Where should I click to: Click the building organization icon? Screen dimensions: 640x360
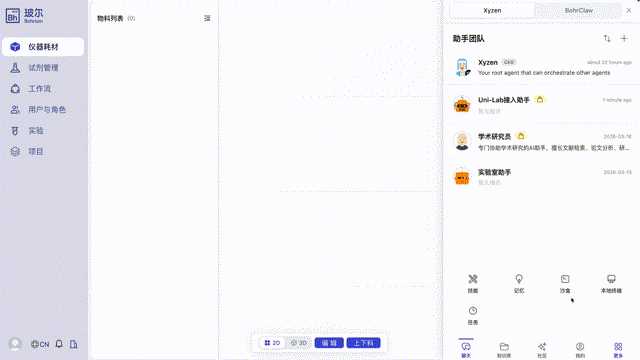73,344
